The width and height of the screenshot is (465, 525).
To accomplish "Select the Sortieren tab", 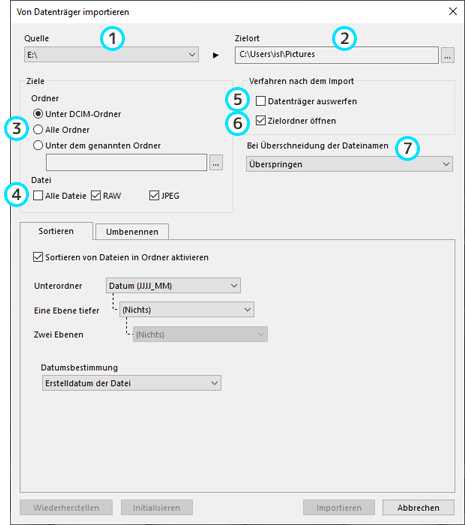I will (56, 231).
